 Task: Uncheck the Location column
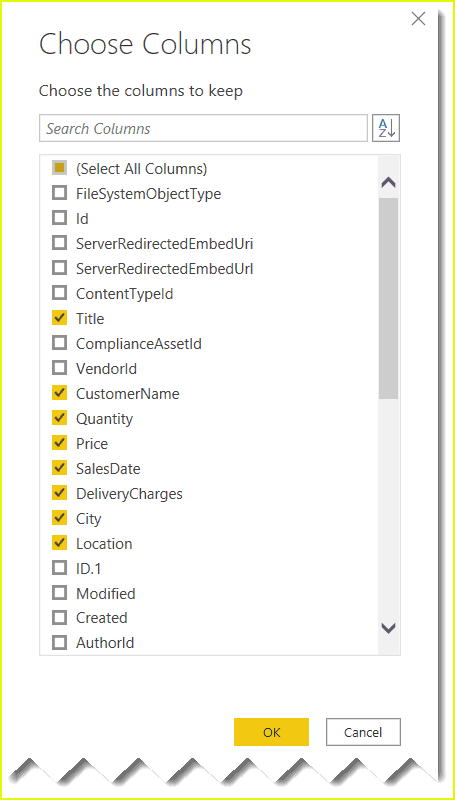tap(60, 543)
